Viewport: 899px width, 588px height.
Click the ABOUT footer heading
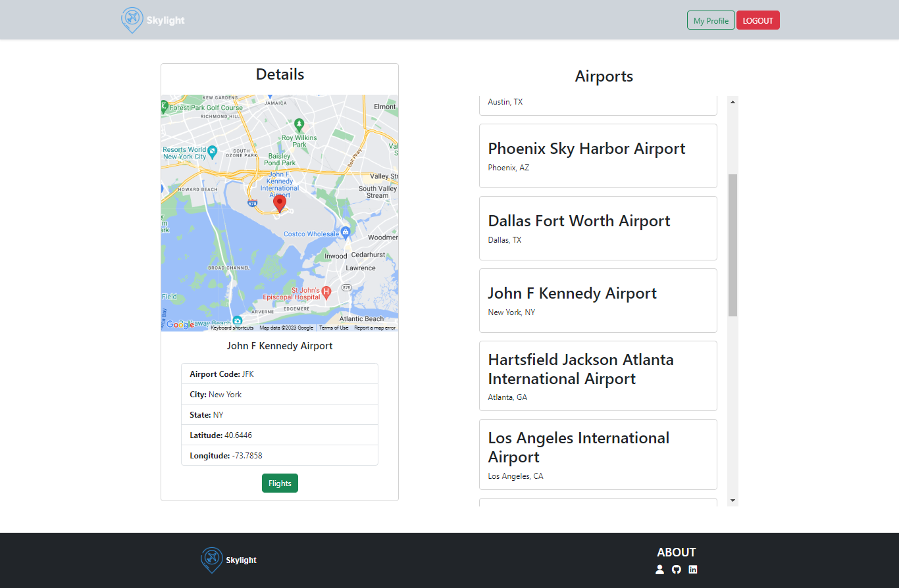tap(677, 552)
